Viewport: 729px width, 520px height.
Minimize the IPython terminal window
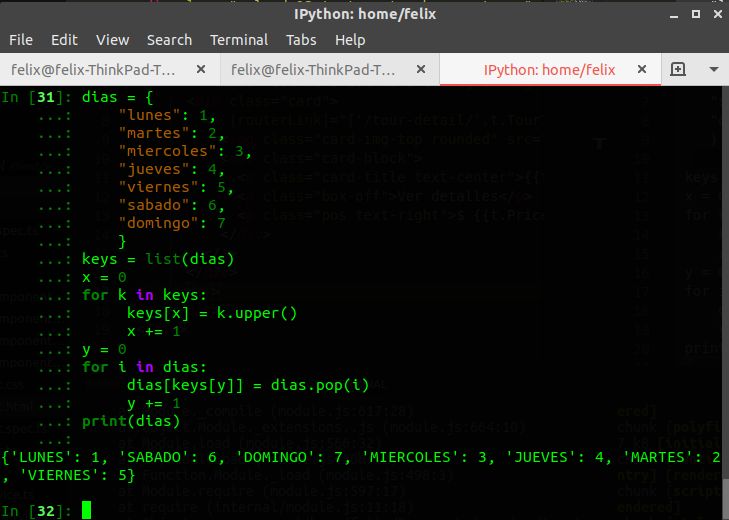[674, 15]
